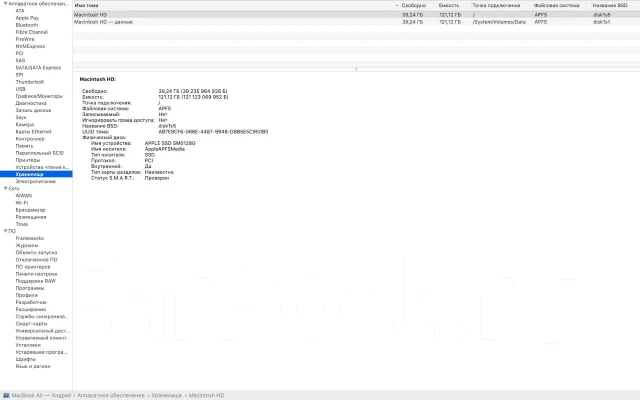
Task: Select the Macintosh HD row in volume table
Action: tap(356, 15)
